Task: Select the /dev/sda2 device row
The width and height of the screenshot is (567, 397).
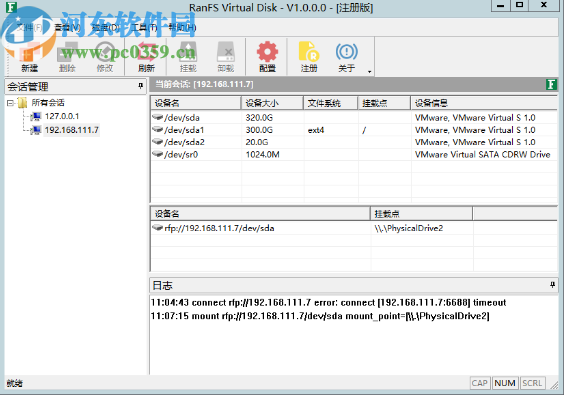Action: [x=354, y=142]
